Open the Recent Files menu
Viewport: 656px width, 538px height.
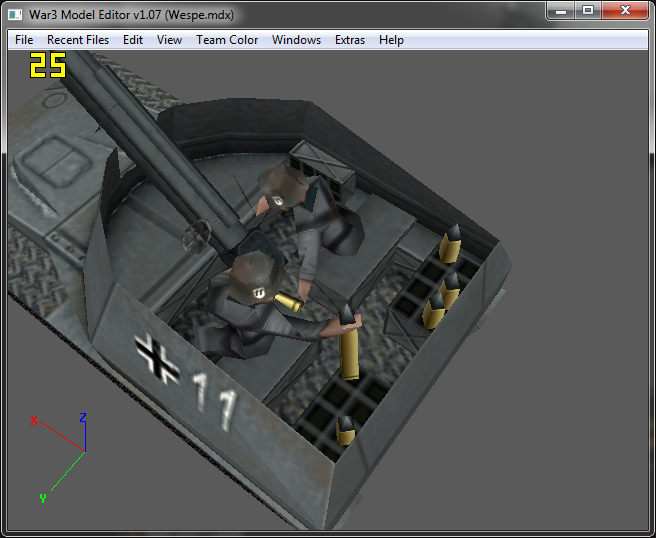click(78, 40)
